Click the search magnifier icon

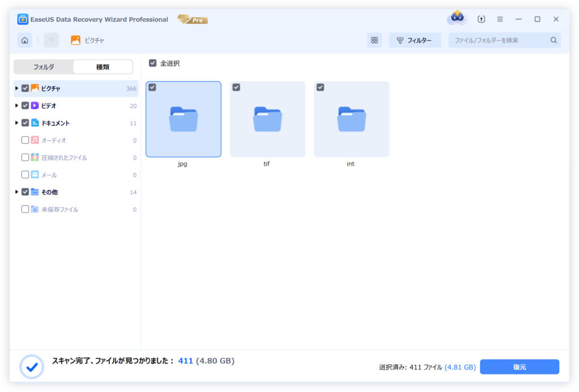[x=554, y=40]
